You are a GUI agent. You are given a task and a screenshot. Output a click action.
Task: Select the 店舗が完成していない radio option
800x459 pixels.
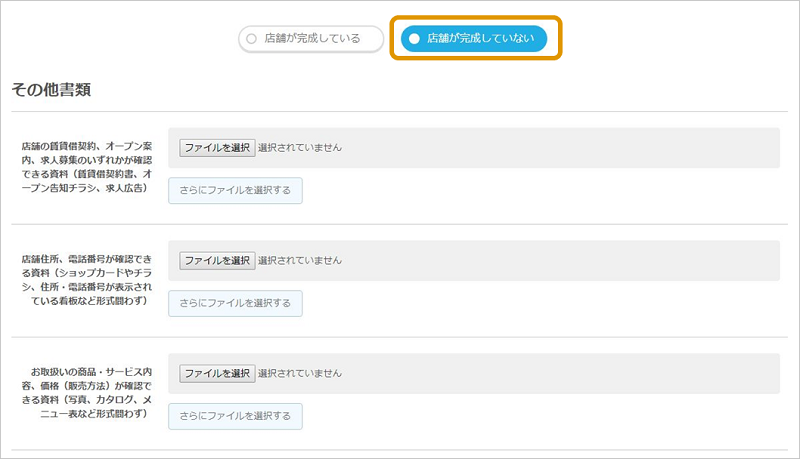[x=474, y=39]
